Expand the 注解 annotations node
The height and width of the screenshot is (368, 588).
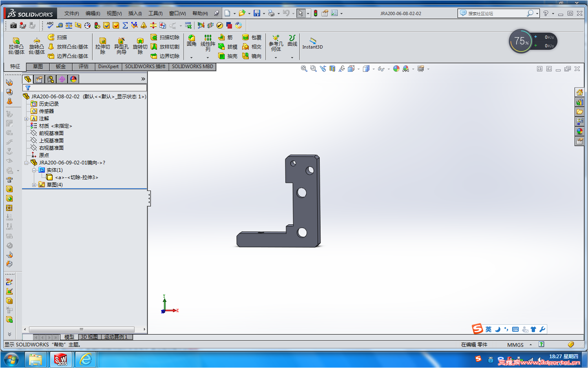tap(27, 119)
